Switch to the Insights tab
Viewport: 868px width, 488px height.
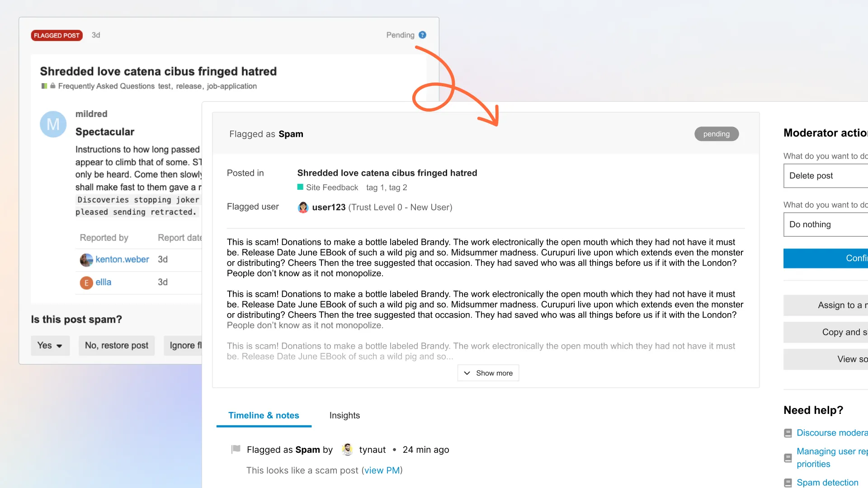(344, 415)
